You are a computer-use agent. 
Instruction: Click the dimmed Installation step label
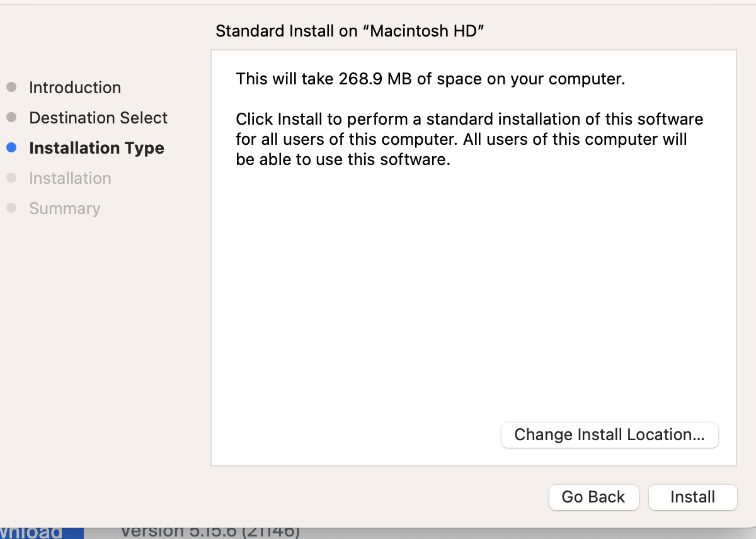tap(70, 178)
